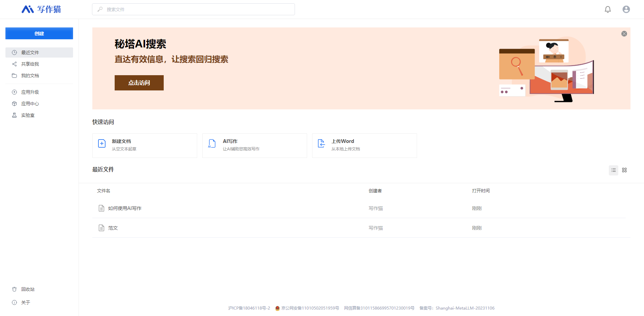Focus the 搜索文件 search field
This screenshot has height=316, width=644.
[x=193, y=9]
